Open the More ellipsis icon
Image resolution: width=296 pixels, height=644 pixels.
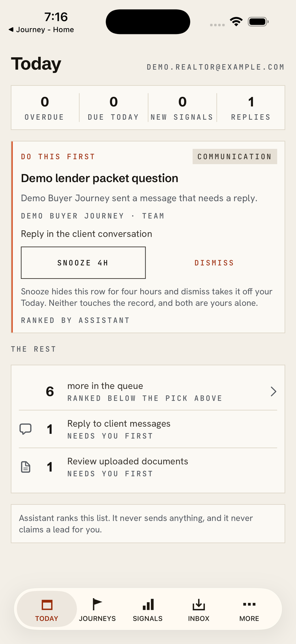pyautogui.click(x=249, y=604)
